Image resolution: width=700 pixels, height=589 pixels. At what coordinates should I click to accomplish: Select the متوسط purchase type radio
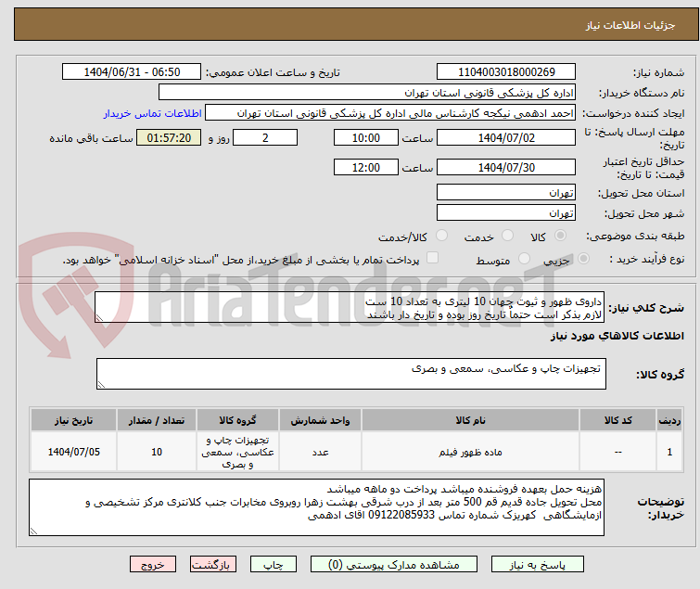pos(524,258)
